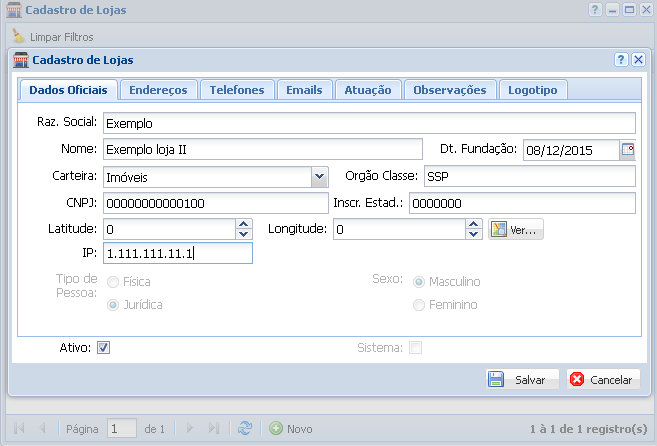
Task: Click the Cancelar red X icon
Action: 577,380
